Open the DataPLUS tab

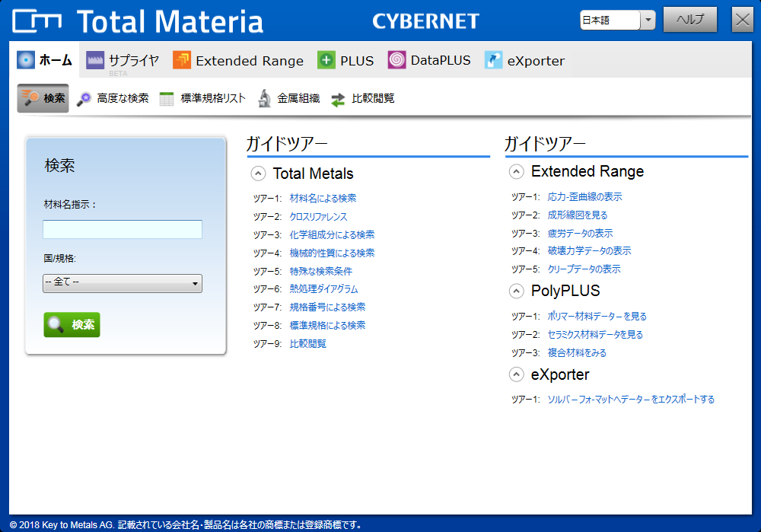429,60
